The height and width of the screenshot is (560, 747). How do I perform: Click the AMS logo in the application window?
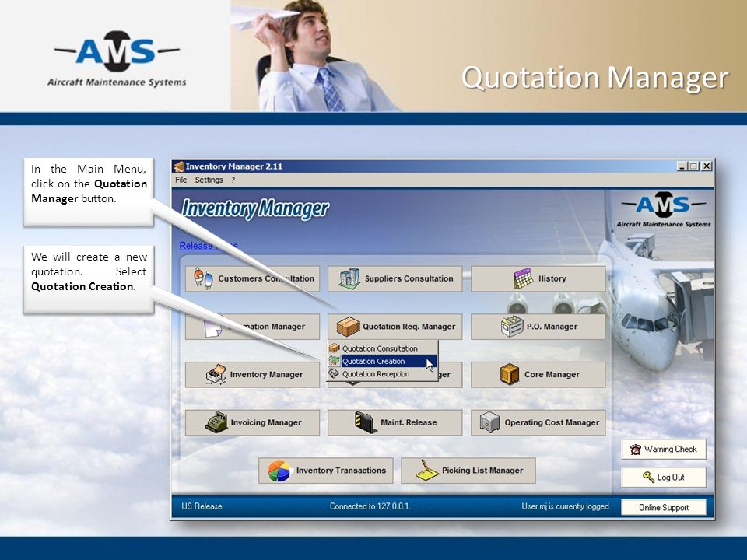(x=663, y=209)
